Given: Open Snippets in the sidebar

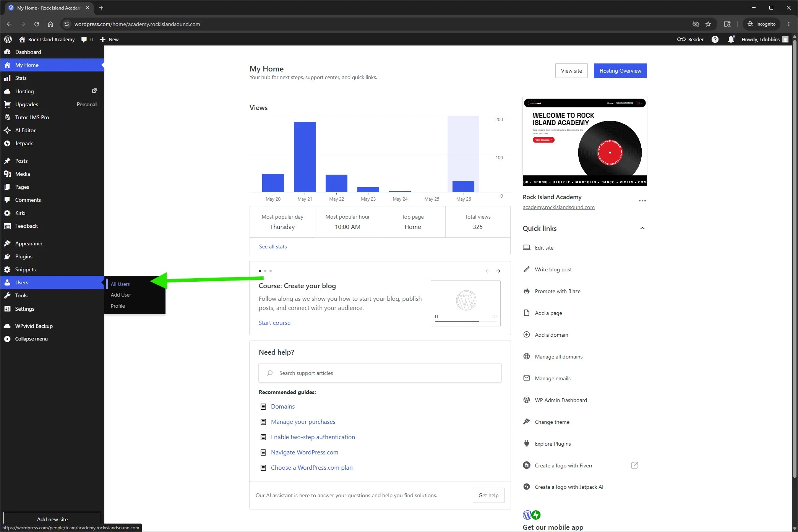Looking at the screenshot, I should click(52, 269).
